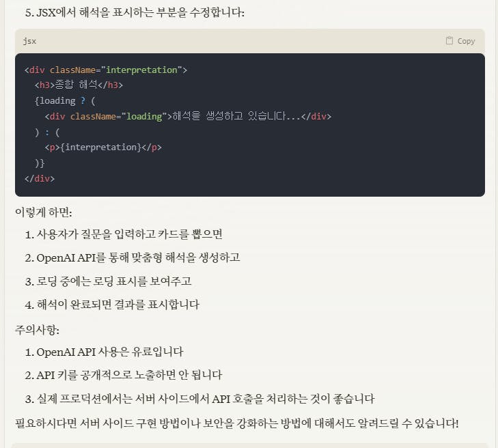Click the closing sentence '필요하시다면 서버 사이드 구현 방법이나...'
The width and height of the screenshot is (498, 448).
[x=237, y=423]
